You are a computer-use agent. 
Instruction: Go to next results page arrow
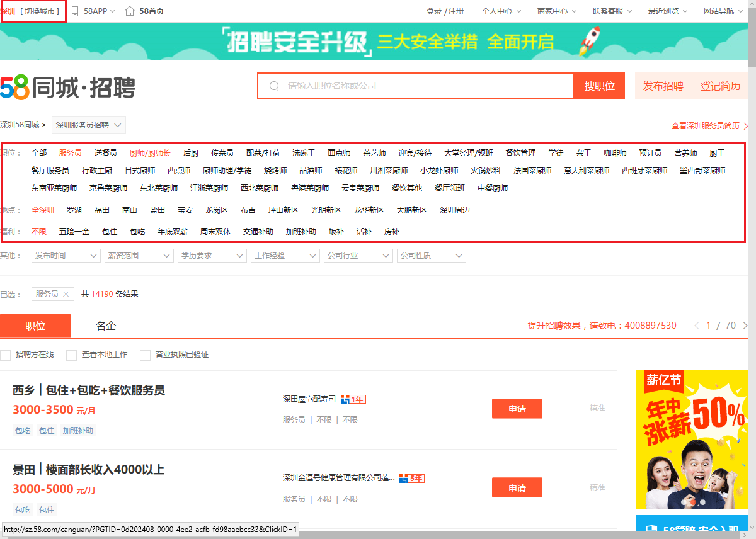point(745,326)
